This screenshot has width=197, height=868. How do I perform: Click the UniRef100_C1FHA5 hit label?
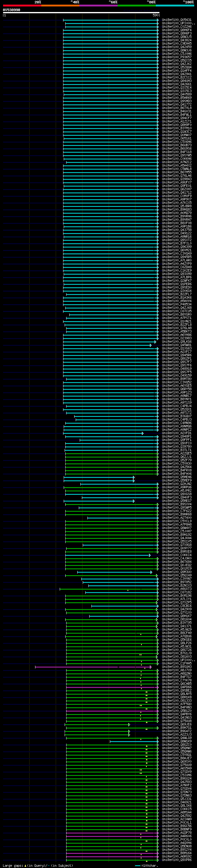pyautogui.click(x=176, y=663)
